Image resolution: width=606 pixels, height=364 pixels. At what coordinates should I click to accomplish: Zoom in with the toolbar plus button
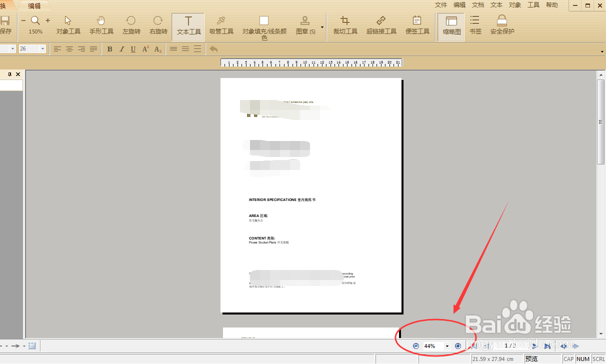point(48,20)
